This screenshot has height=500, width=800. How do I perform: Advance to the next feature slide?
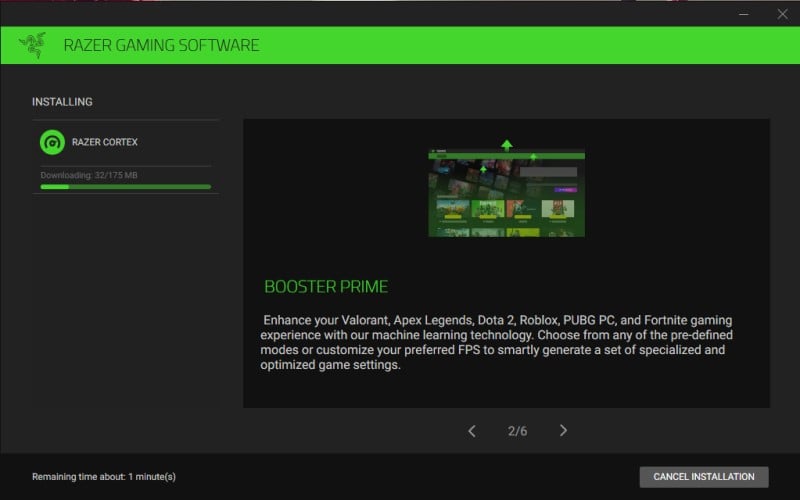point(563,431)
